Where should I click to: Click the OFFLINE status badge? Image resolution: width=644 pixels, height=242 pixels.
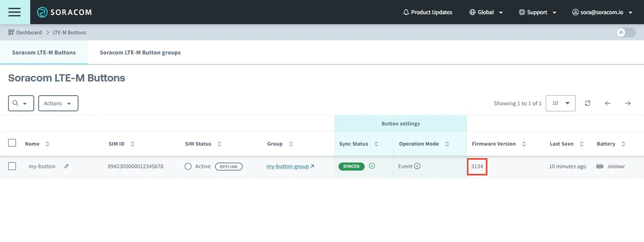tap(229, 167)
